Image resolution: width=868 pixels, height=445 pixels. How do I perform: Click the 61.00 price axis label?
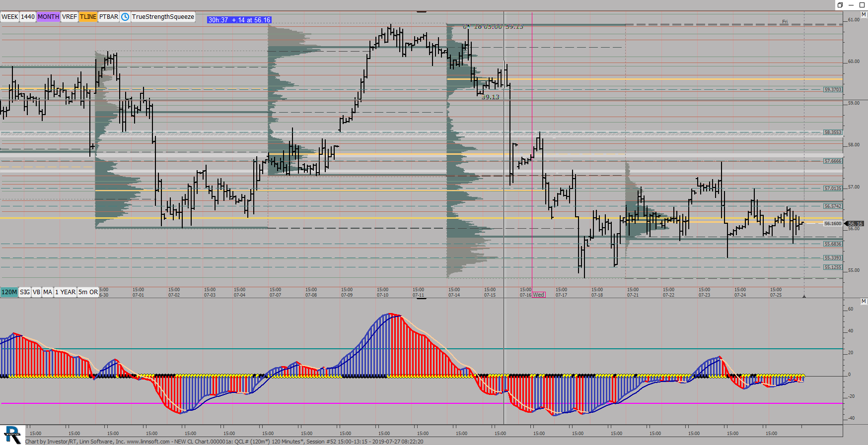tap(854, 20)
